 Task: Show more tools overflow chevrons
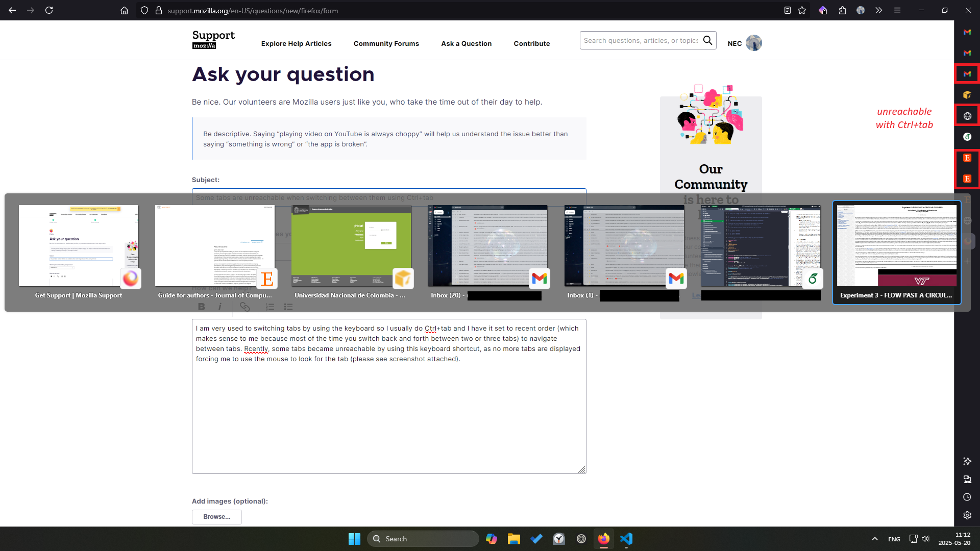[x=878, y=10]
